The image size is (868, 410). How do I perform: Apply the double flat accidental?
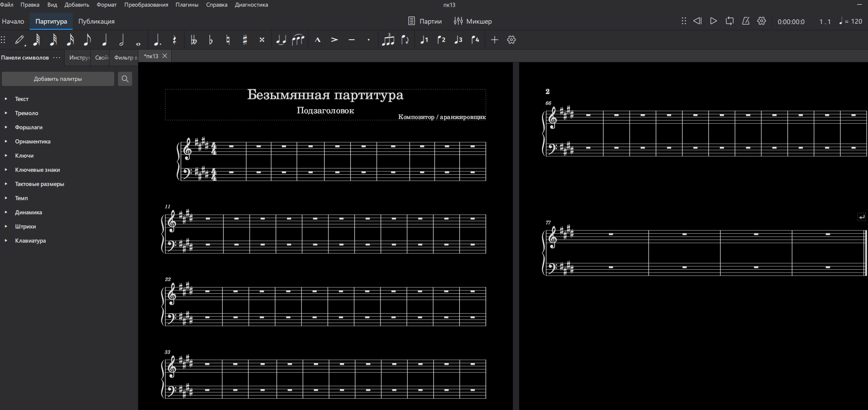pos(194,40)
